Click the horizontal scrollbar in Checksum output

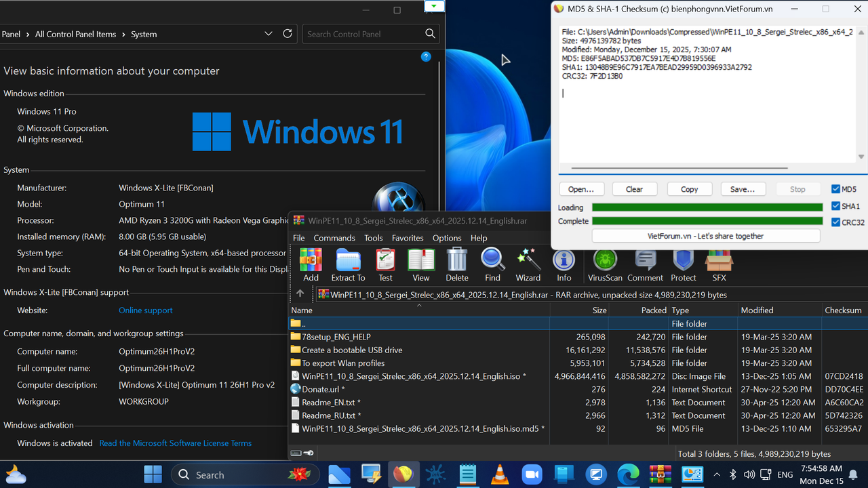pyautogui.click(x=679, y=168)
